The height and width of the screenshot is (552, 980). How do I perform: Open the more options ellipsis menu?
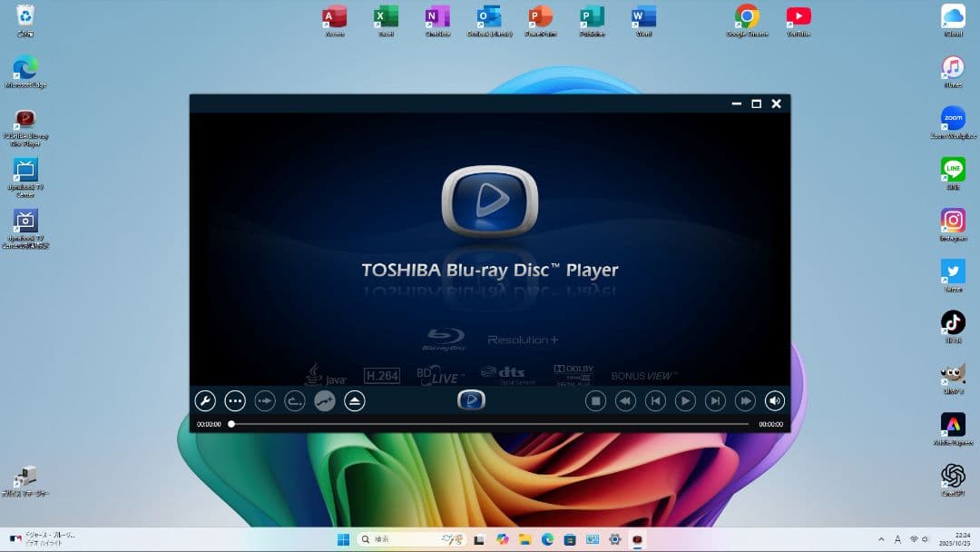pyautogui.click(x=234, y=400)
